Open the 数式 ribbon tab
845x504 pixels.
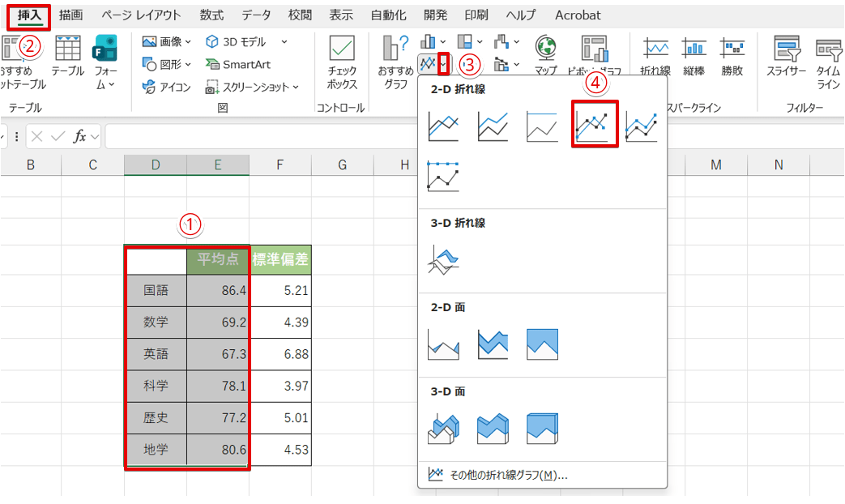pos(212,15)
